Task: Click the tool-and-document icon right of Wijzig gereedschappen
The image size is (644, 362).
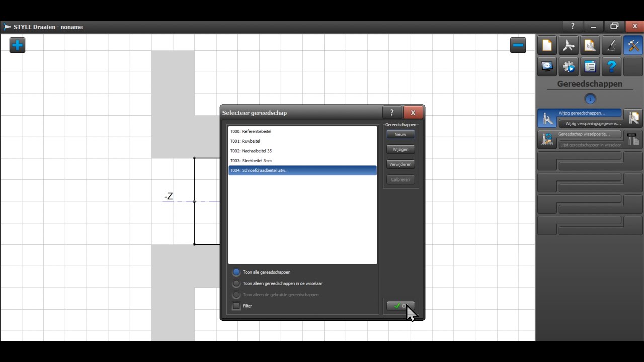Action: coord(633,118)
